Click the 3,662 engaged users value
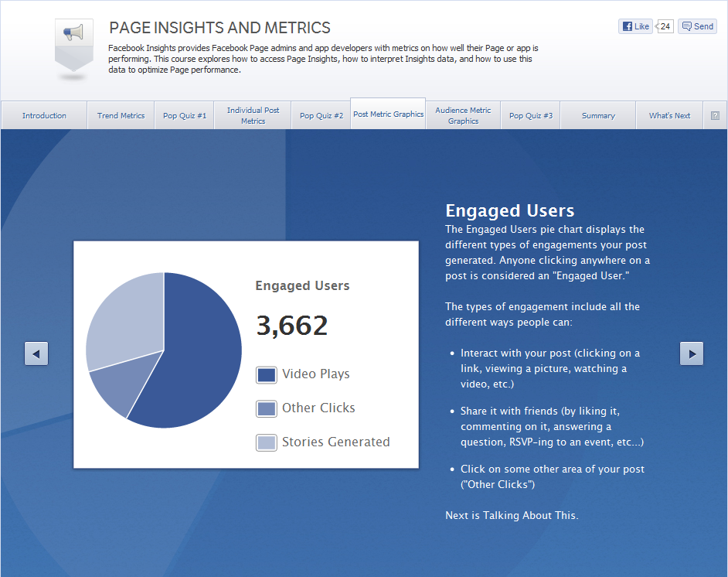Viewport: 728px width, 577px height. (292, 325)
